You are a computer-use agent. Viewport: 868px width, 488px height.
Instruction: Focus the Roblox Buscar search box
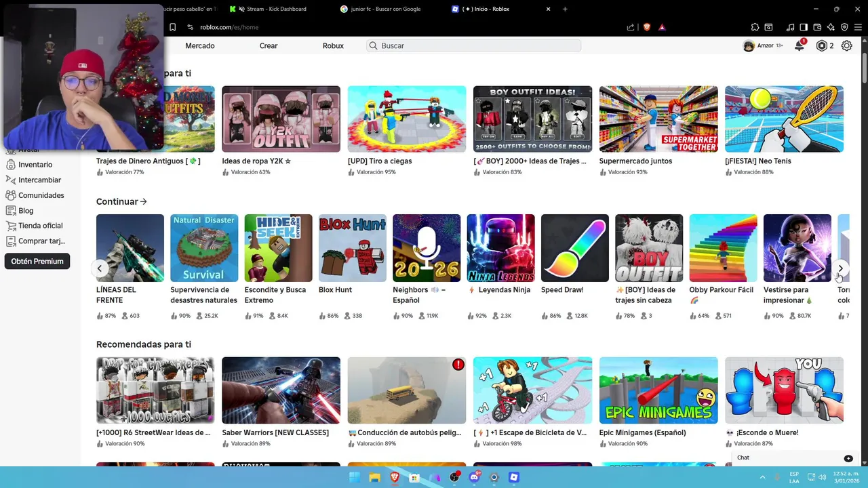(474, 45)
